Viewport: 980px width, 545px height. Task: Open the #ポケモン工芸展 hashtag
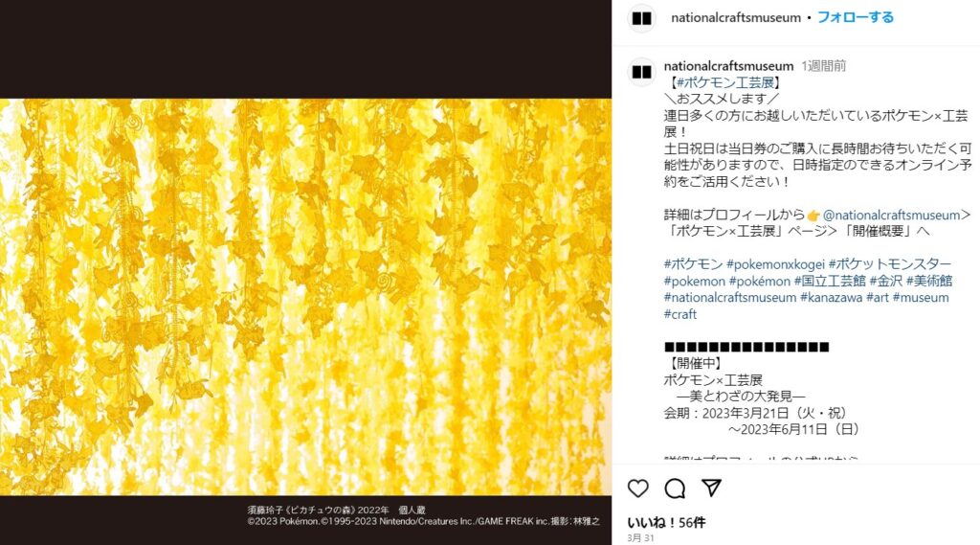[x=725, y=82]
